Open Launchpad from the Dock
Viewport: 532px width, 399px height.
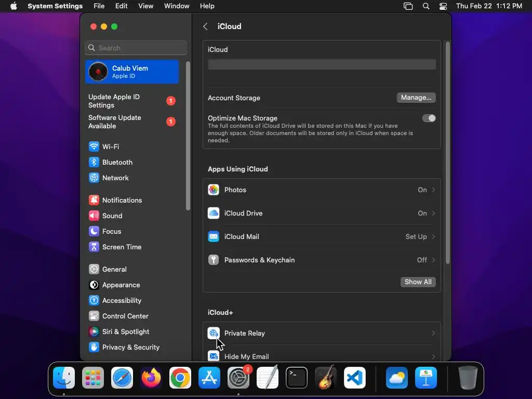pyautogui.click(x=93, y=378)
